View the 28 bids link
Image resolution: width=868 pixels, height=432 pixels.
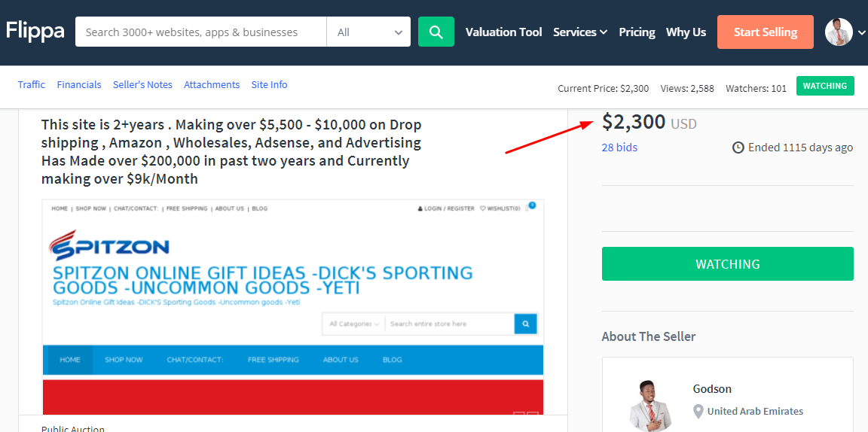(619, 148)
